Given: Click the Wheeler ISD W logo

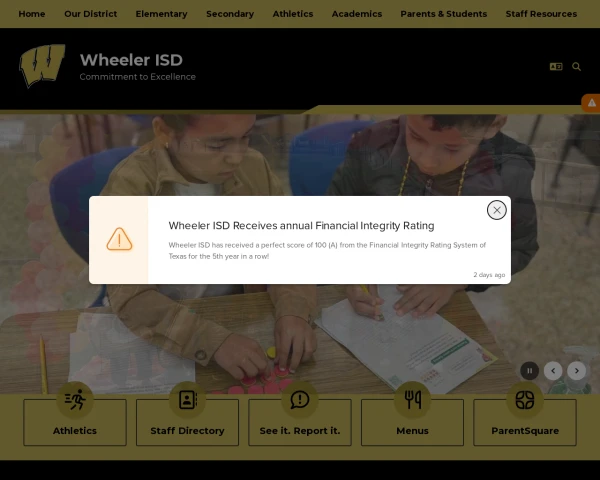Looking at the screenshot, I should pyautogui.click(x=42, y=66).
